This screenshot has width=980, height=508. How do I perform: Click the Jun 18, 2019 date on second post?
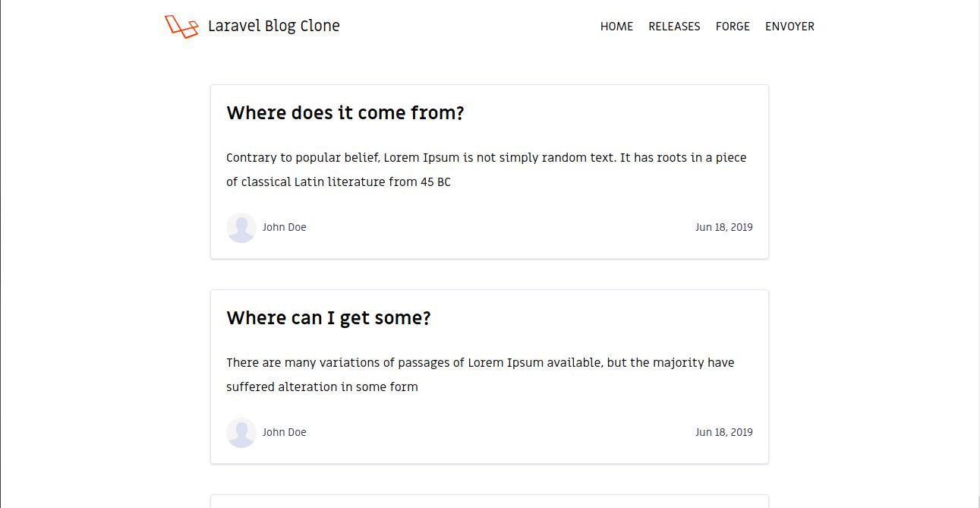(724, 432)
